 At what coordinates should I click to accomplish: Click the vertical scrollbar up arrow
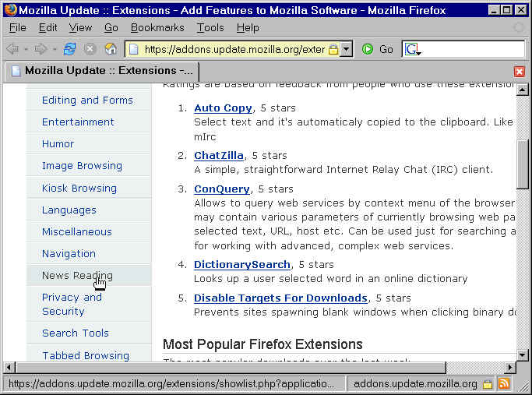click(522, 90)
